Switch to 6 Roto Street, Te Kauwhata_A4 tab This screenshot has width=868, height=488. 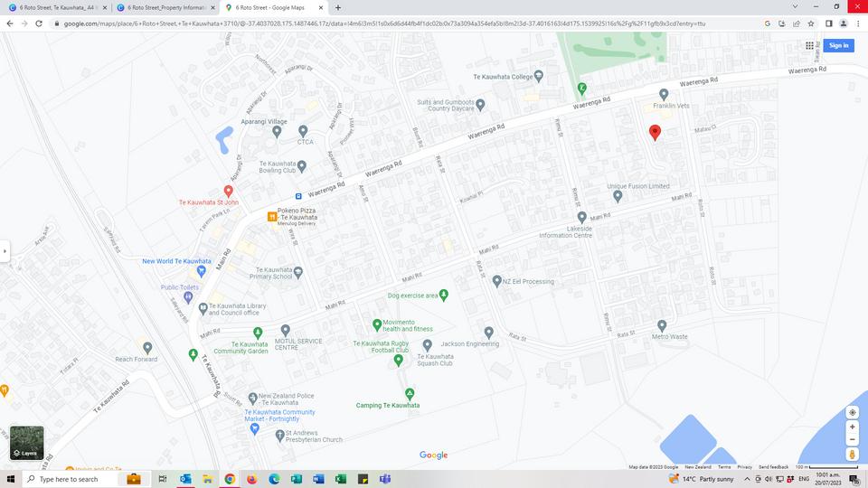pyautogui.click(x=57, y=8)
